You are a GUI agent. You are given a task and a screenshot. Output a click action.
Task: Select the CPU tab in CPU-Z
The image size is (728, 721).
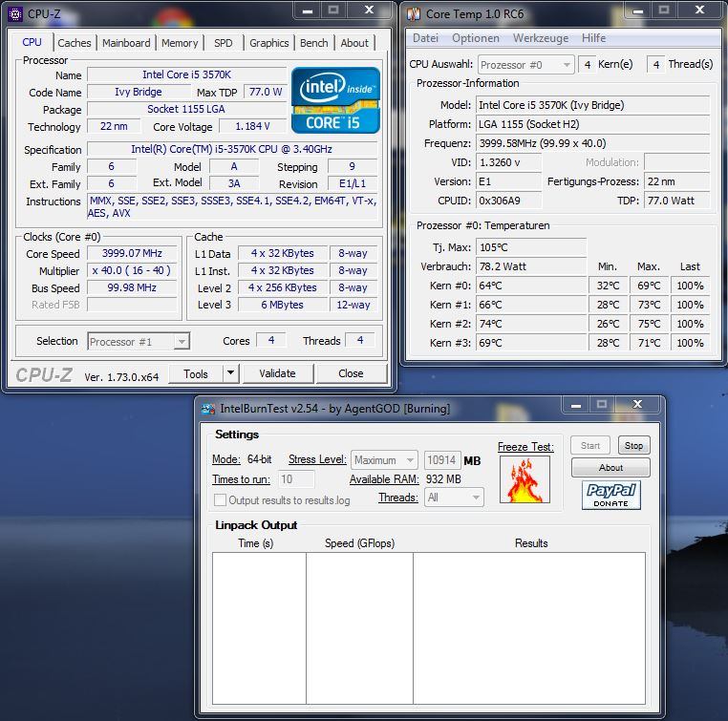pos(32,42)
